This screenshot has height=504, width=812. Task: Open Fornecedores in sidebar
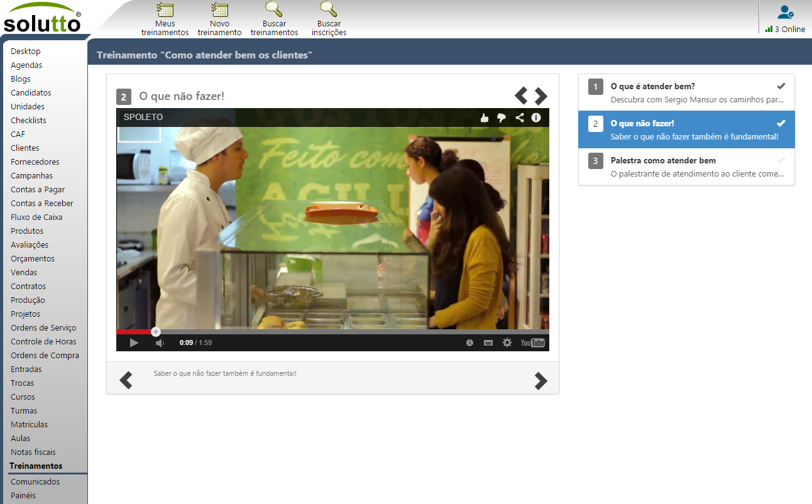click(x=35, y=162)
